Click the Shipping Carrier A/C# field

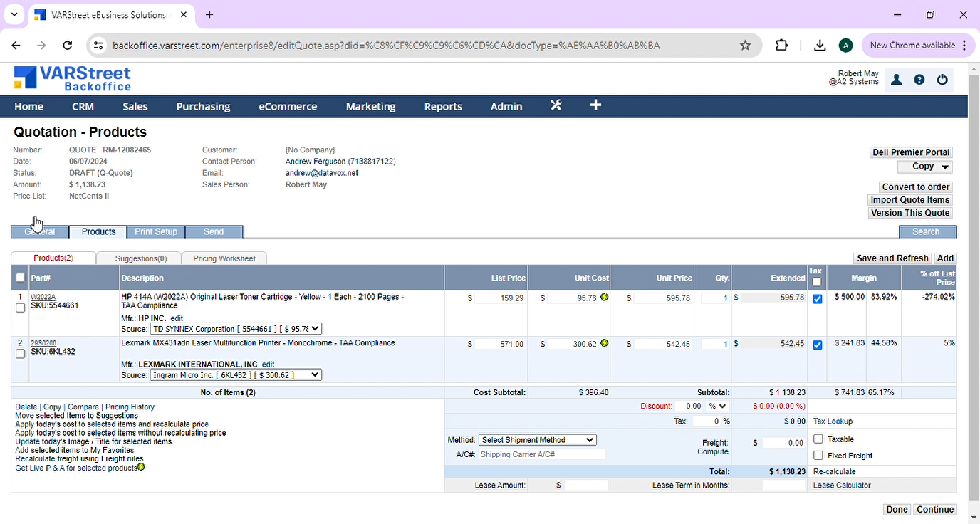pos(542,454)
